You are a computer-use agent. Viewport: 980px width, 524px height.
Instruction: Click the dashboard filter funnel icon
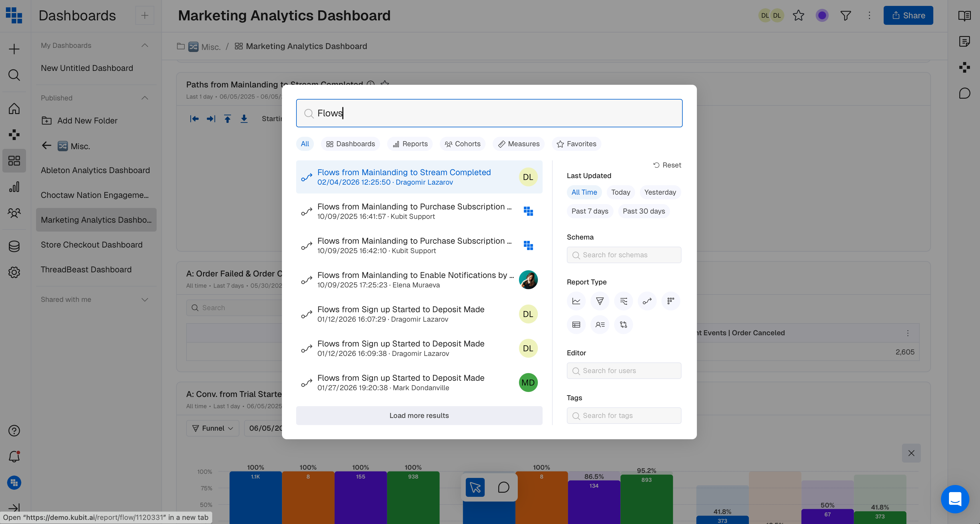point(845,16)
